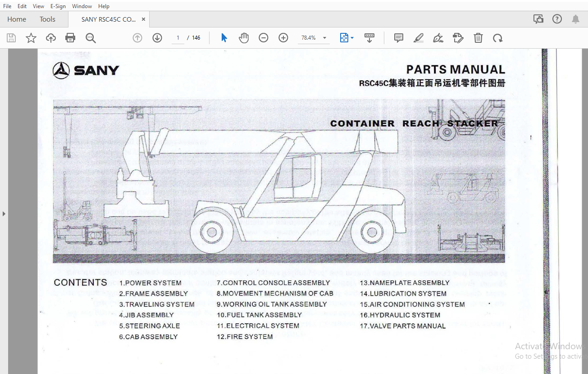Open the help question mark icon
This screenshot has height=374, width=588.
557,19
